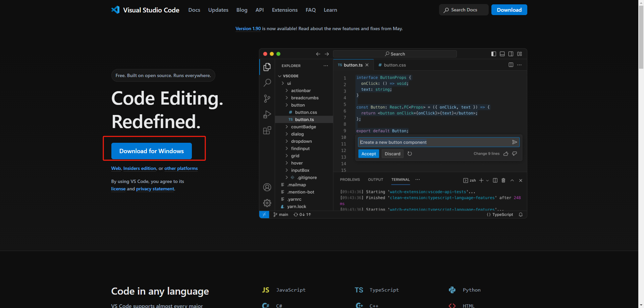This screenshot has width=644, height=308.
Task: Click the Synchronize Changes status bar item
Action: click(302, 214)
